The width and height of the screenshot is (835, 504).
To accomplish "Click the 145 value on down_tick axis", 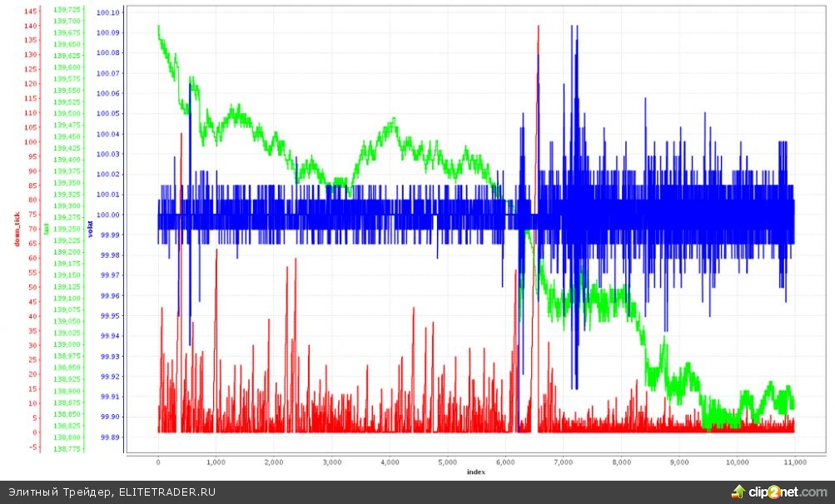I will click(29, 12).
